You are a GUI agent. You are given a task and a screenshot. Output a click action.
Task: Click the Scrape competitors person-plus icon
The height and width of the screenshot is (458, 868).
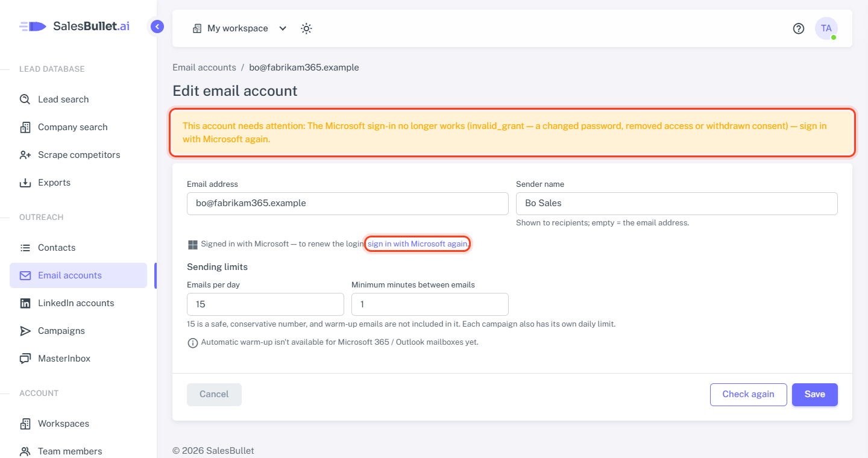tap(25, 155)
